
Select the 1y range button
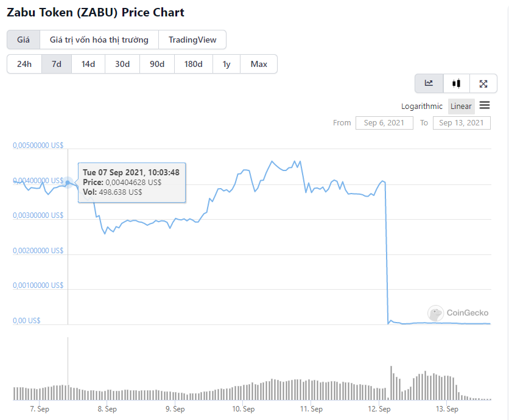pyautogui.click(x=226, y=64)
